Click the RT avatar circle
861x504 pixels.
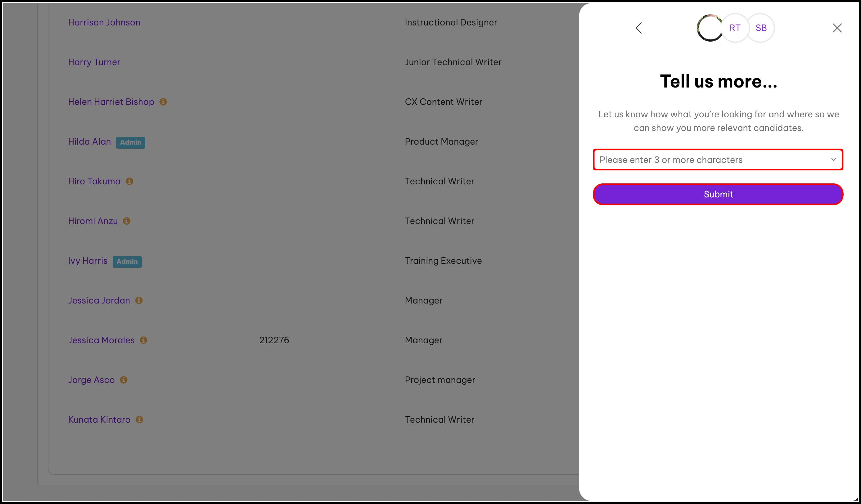pyautogui.click(x=735, y=28)
